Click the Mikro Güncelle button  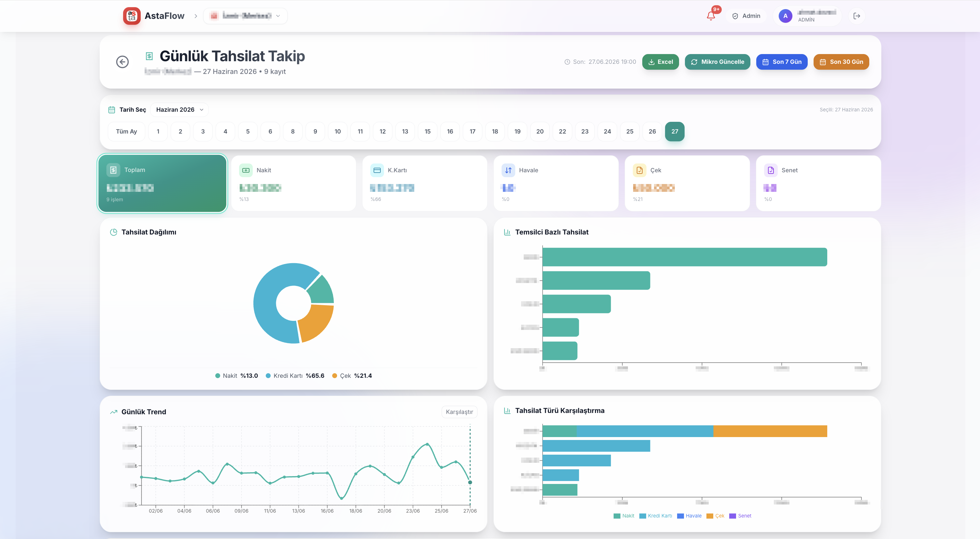(x=717, y=62)
